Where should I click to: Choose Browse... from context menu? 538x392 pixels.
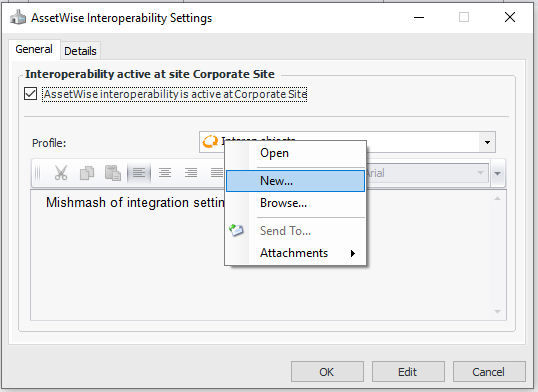click(x=295, y=203)
